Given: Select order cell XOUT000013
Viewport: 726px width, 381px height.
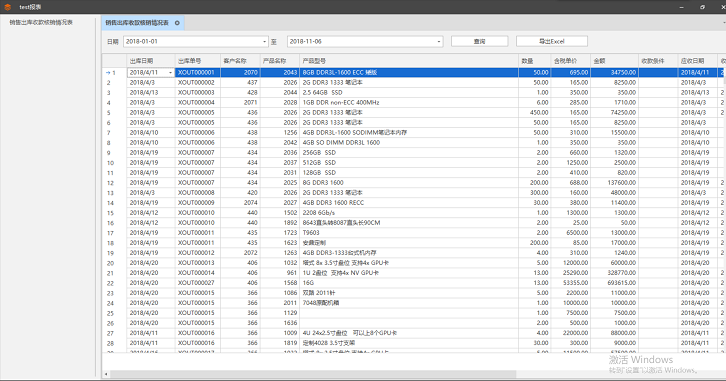Looking at the screenshot, I should (x=198, y=263).
